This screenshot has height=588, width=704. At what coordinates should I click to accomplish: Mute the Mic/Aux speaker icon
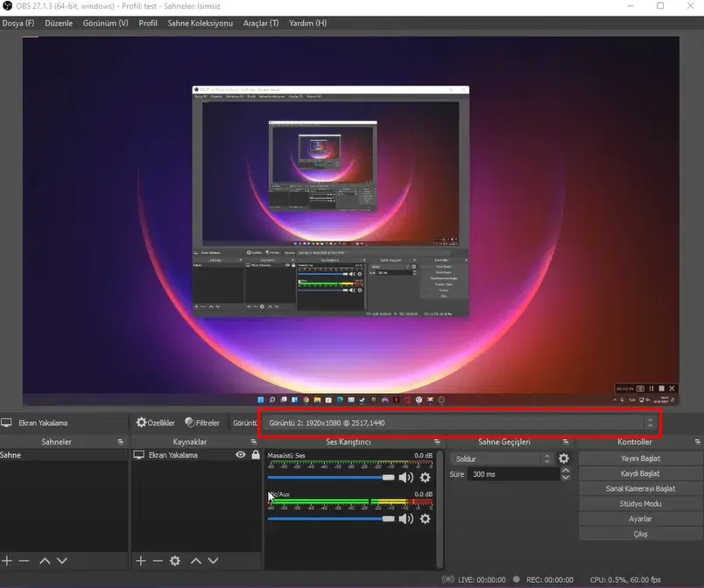click(406, 519)
